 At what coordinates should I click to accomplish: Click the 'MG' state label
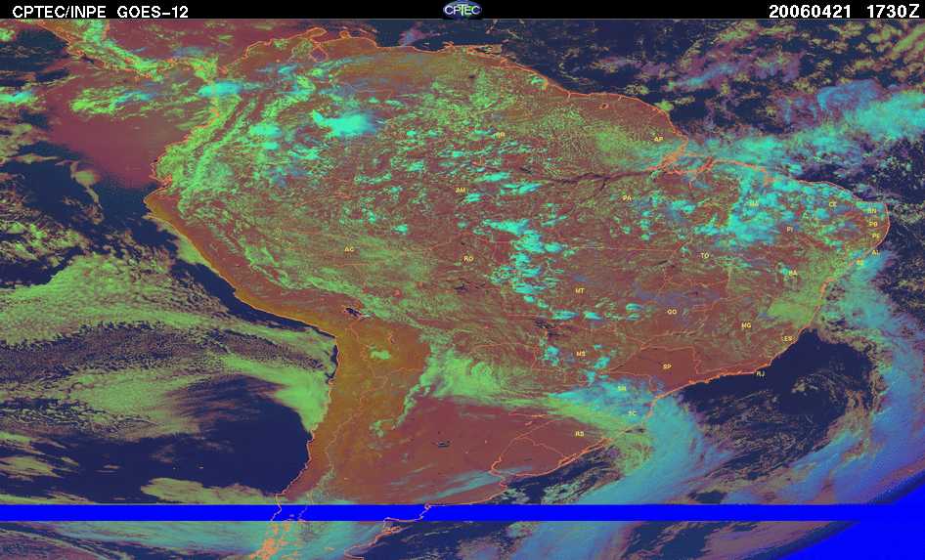pyautogui.click(x=746, y=325)
